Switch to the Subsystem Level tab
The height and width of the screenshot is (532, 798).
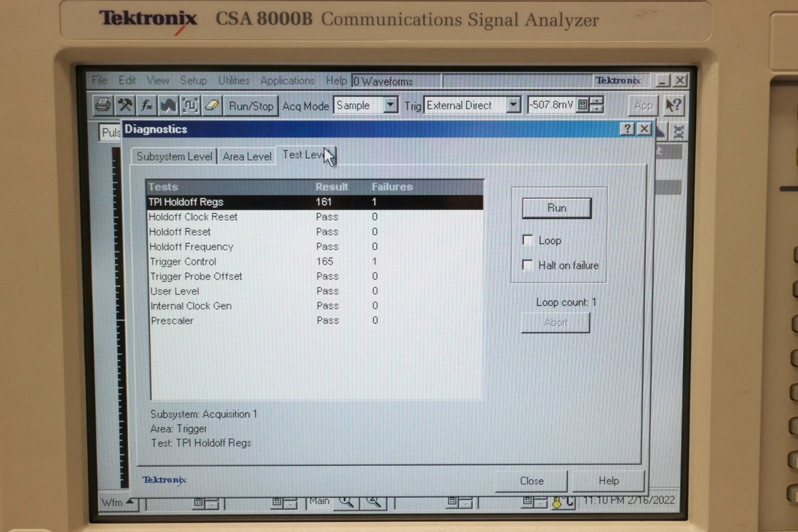pos(174,156)
